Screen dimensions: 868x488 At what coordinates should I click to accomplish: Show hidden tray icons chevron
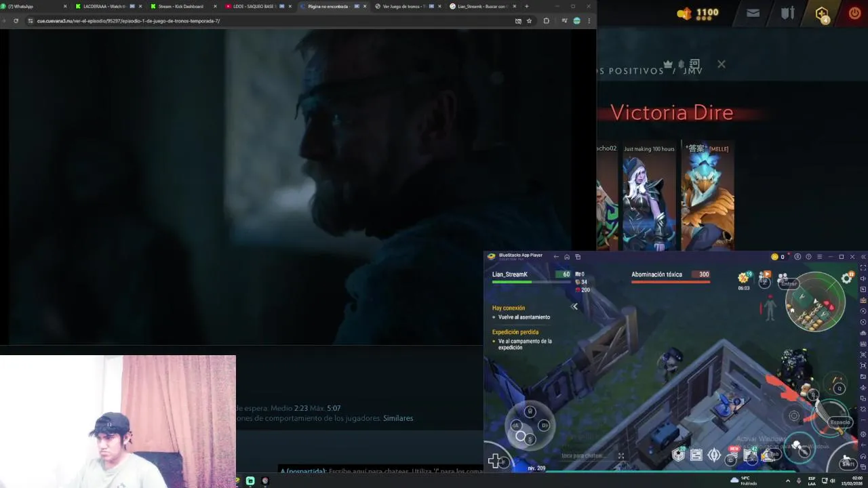[787, 481]
